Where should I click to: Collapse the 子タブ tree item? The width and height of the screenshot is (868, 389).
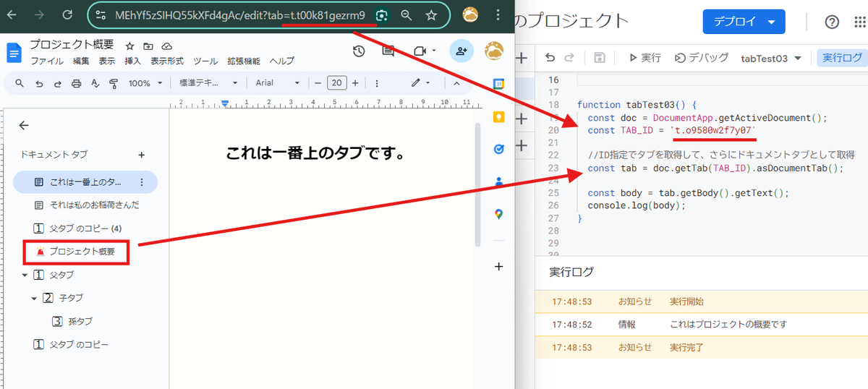coord(34,298)
